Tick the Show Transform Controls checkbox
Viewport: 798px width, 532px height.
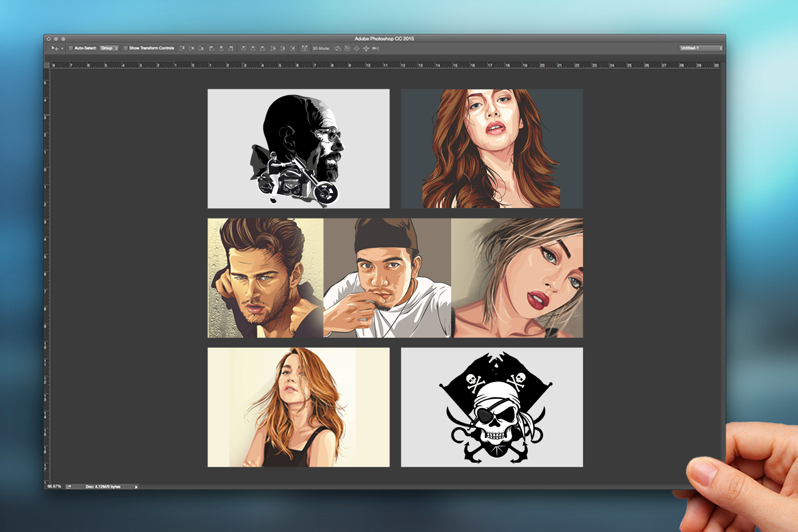pyautogui.click(x=126, y=48)
